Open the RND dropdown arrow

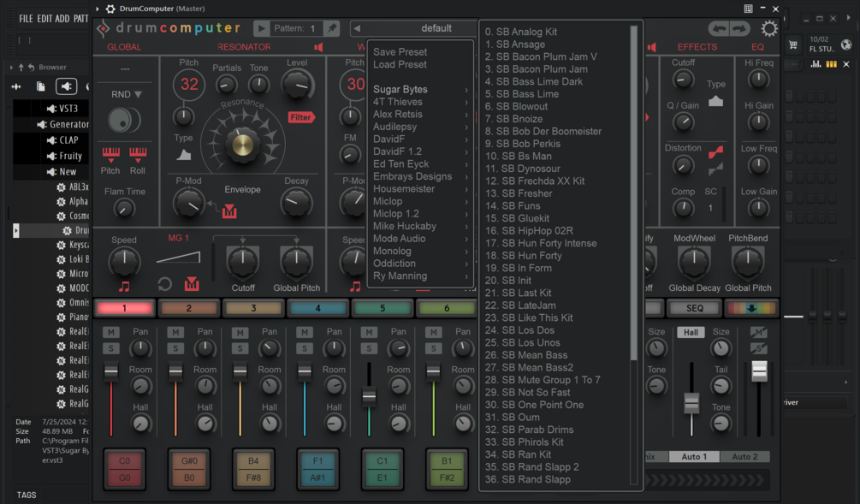[x=139, y=94]
